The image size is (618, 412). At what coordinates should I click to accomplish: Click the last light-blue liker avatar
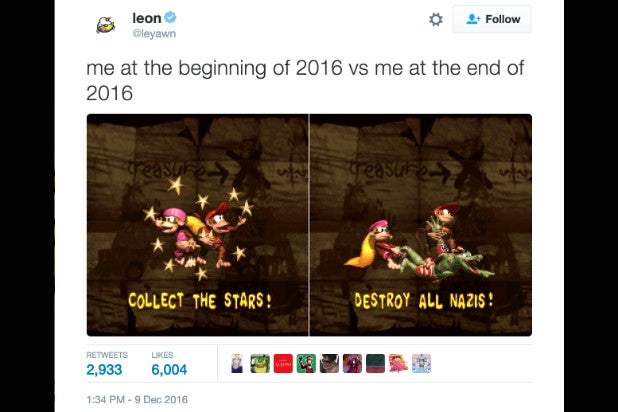(421, 363)
